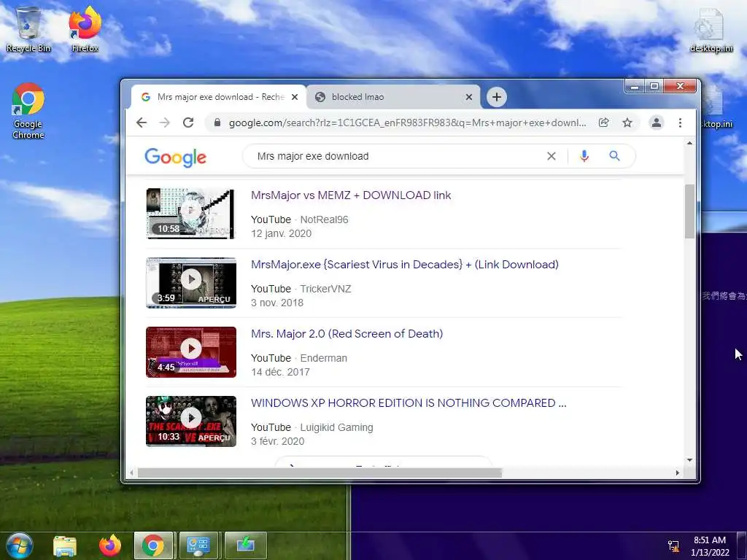Select the 'Mrs major exe download' tab

click(220, 97)
